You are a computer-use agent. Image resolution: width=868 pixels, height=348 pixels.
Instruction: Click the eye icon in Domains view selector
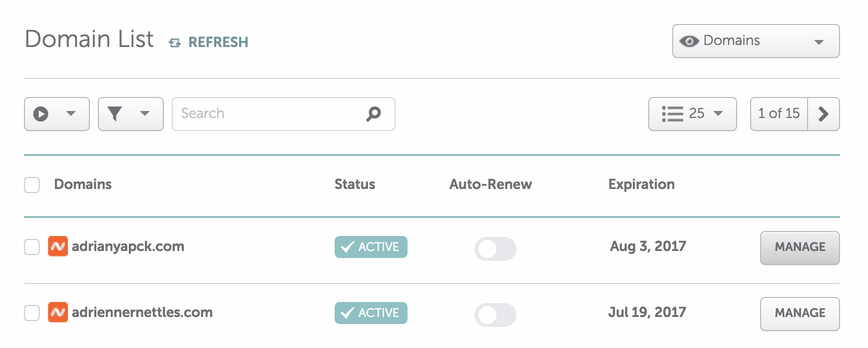689,41
